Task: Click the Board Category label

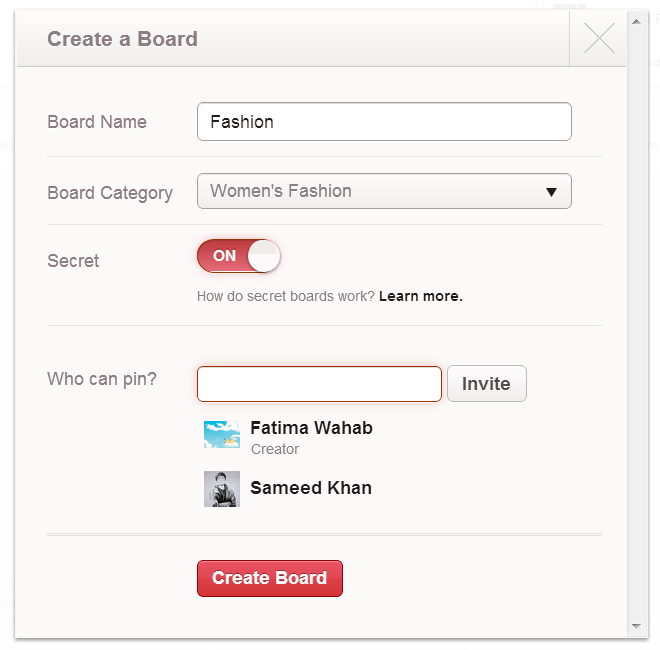Action: (110, 193)
